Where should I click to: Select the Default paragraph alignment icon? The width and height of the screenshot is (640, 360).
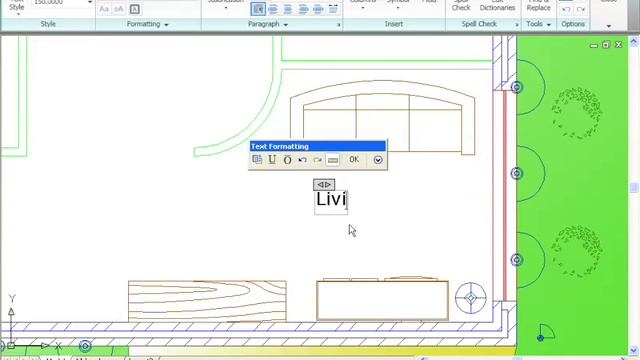click(258, 9)
